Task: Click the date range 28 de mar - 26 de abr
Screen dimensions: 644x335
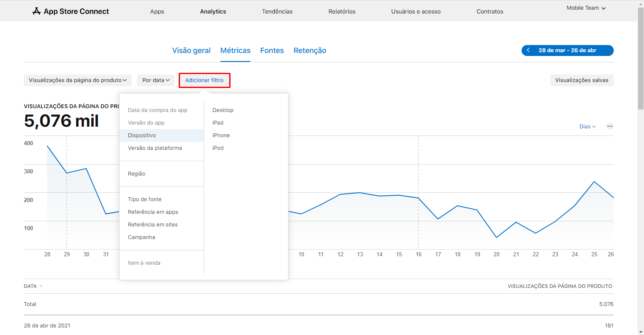Action: tap(567, 51)
